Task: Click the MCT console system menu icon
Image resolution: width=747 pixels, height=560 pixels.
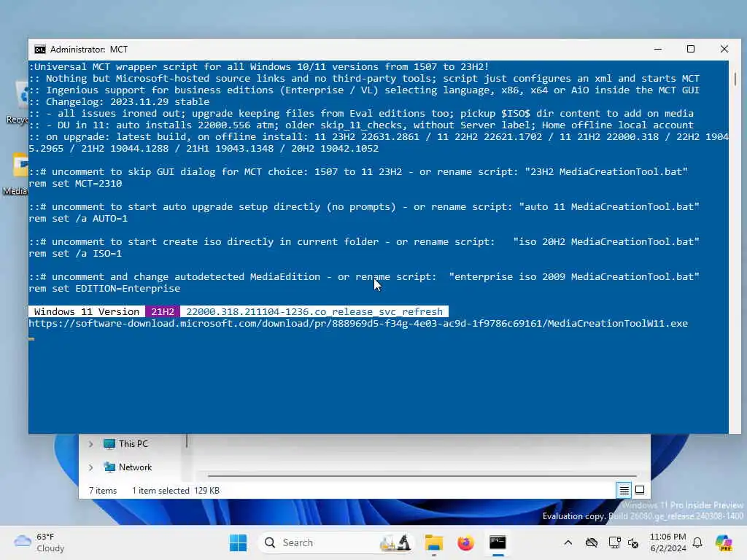Action: [40, 50]
